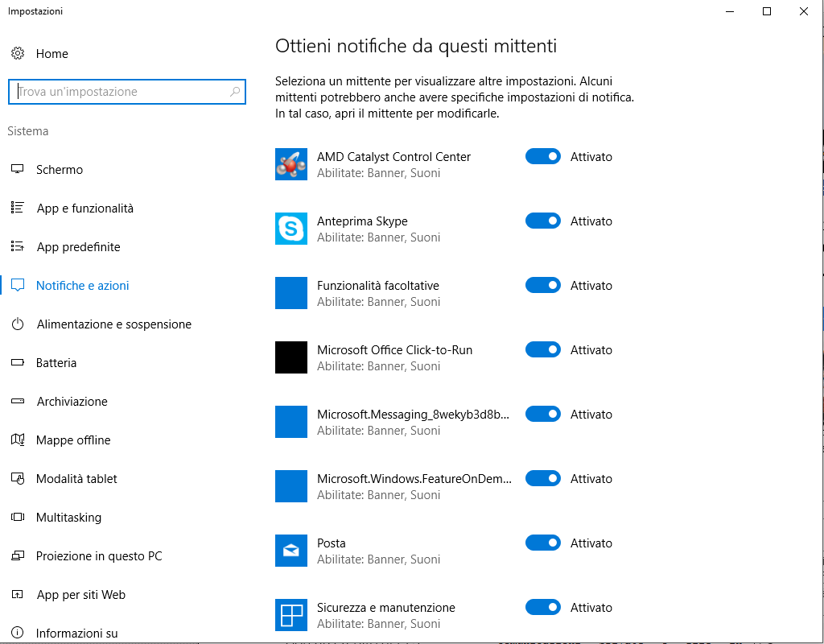Click the search magnifier icon
Image resolution: width=824 pixels, height=644 pixels.
(x=235, y=92)
